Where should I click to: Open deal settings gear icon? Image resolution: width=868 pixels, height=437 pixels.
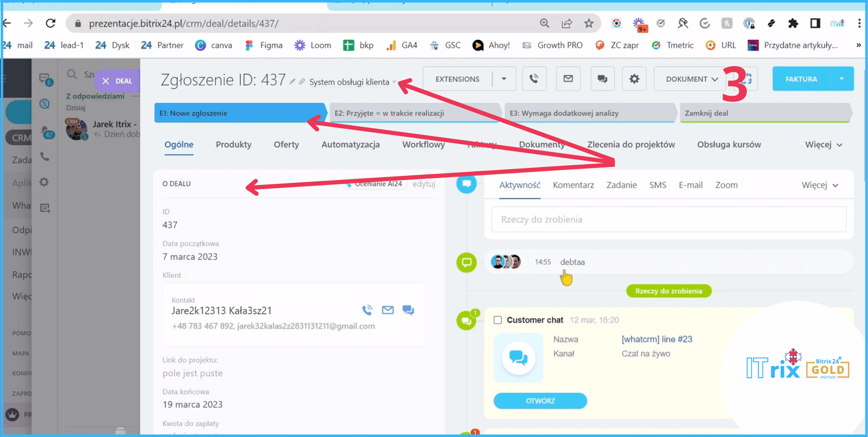[634, 79]
